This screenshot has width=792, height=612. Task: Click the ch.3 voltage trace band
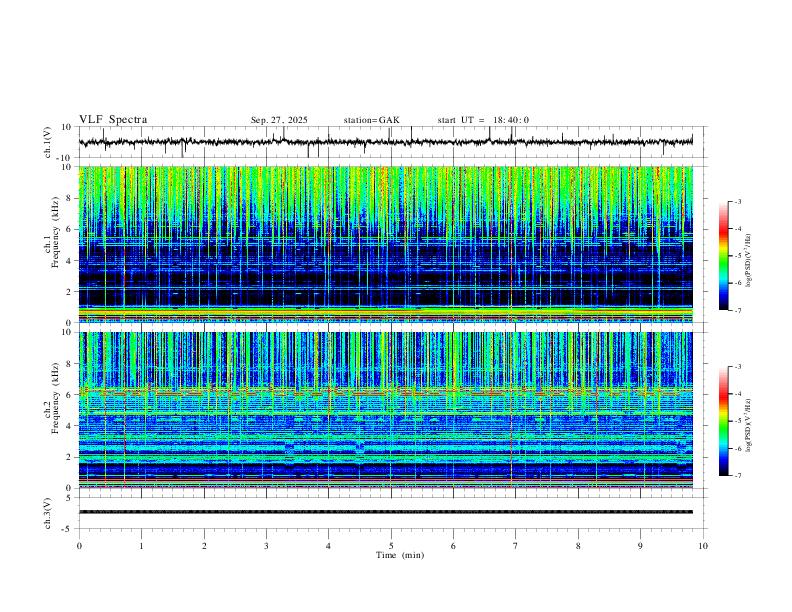tap(386, 512)
